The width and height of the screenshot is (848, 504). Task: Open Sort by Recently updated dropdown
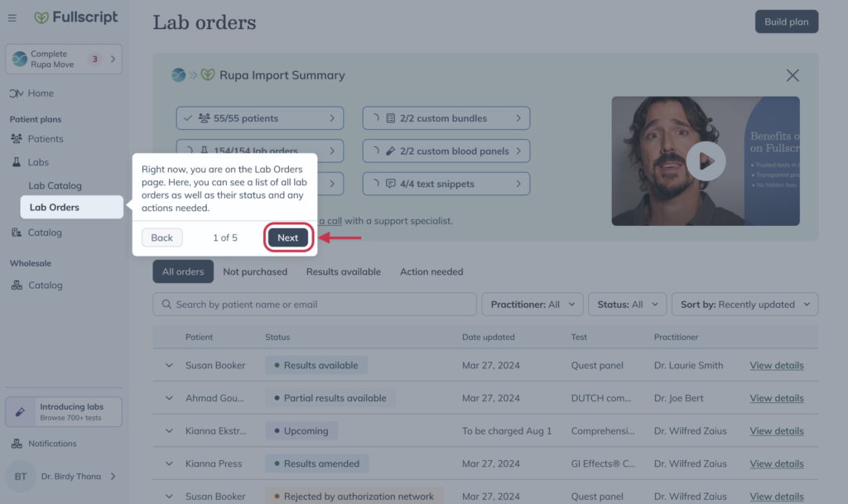tap(744, 305)
